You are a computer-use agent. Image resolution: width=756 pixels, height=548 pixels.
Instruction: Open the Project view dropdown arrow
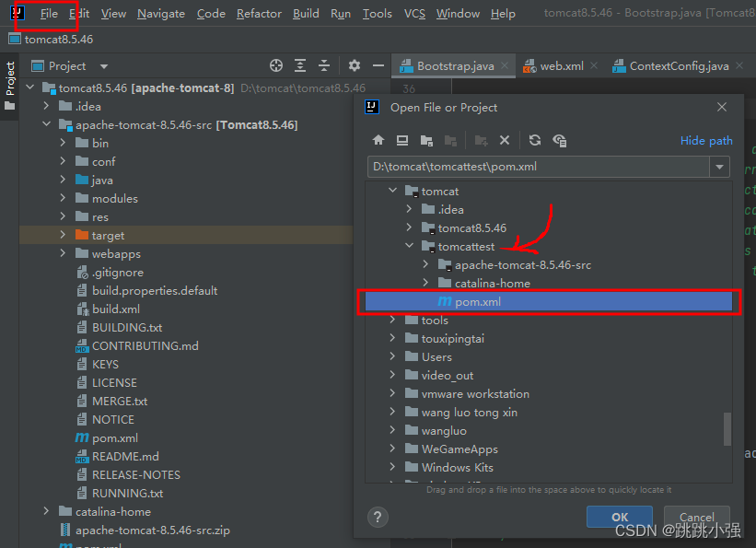(104, 66)
